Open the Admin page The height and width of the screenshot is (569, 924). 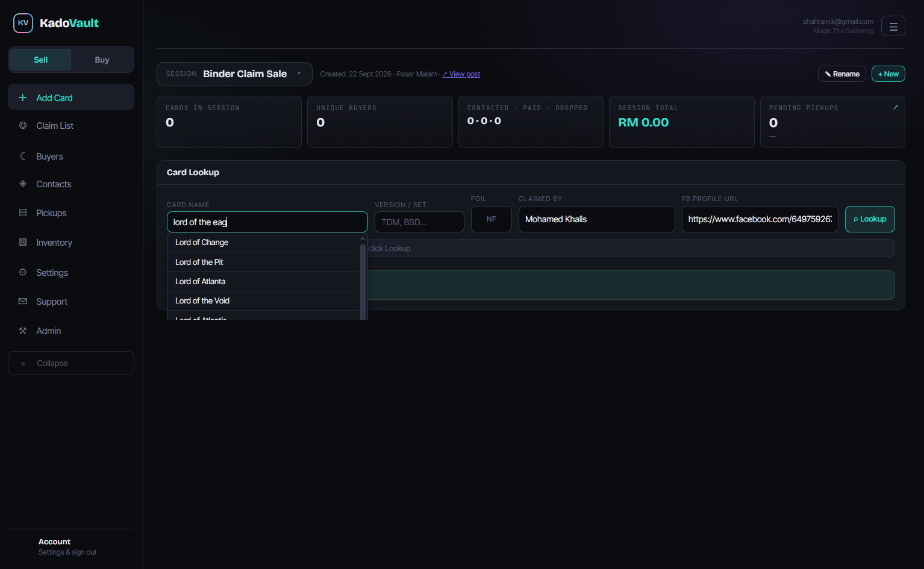tap(71, 331)
